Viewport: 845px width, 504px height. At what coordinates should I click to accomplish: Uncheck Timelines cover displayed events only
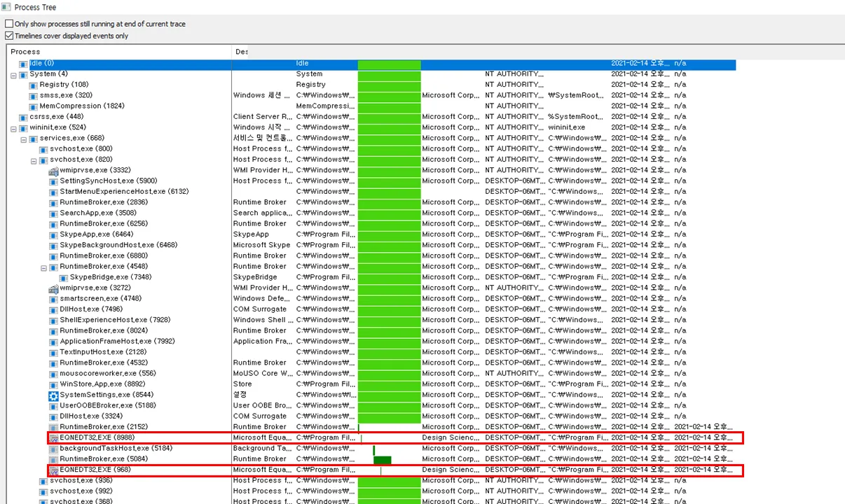(x=9, y=36)
